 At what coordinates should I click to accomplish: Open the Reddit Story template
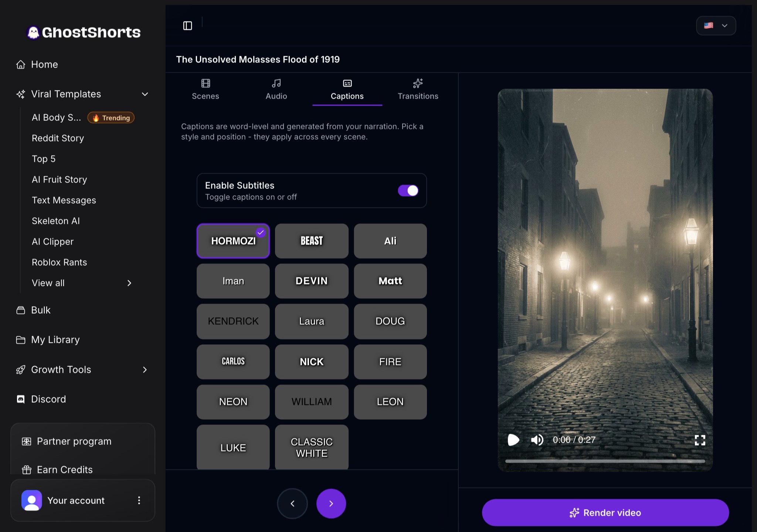coord(58,138)
